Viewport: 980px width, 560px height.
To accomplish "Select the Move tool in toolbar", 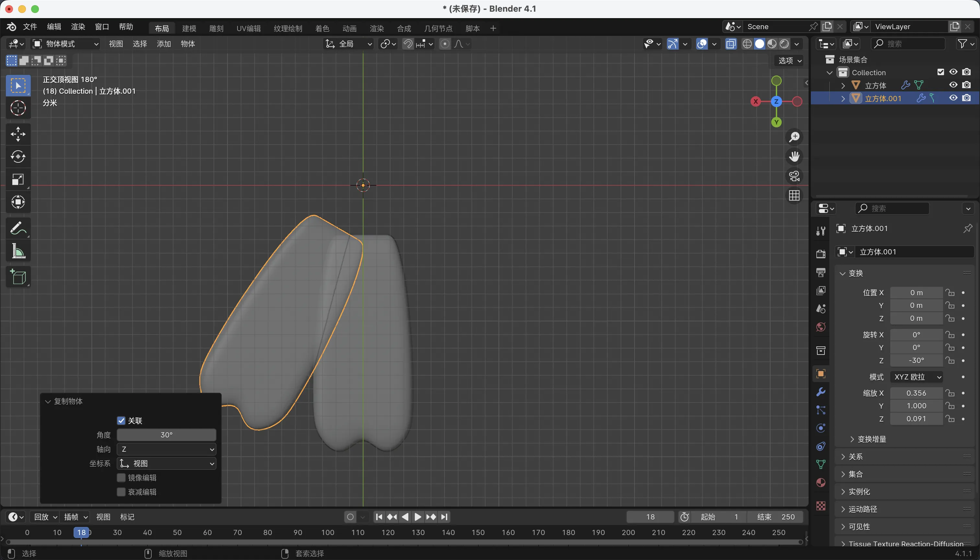I will [x=18, y=134].
